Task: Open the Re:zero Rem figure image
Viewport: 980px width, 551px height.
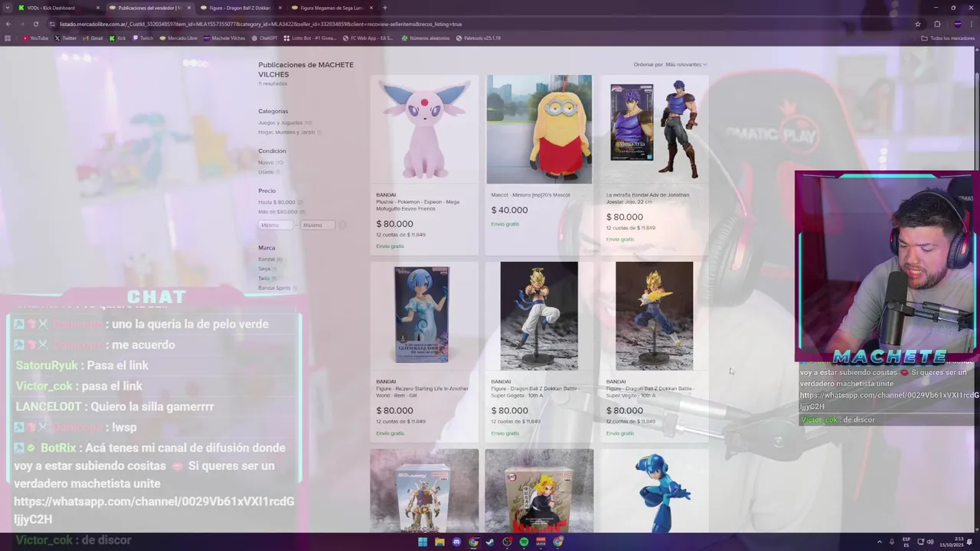Action: tap(422, 315)
